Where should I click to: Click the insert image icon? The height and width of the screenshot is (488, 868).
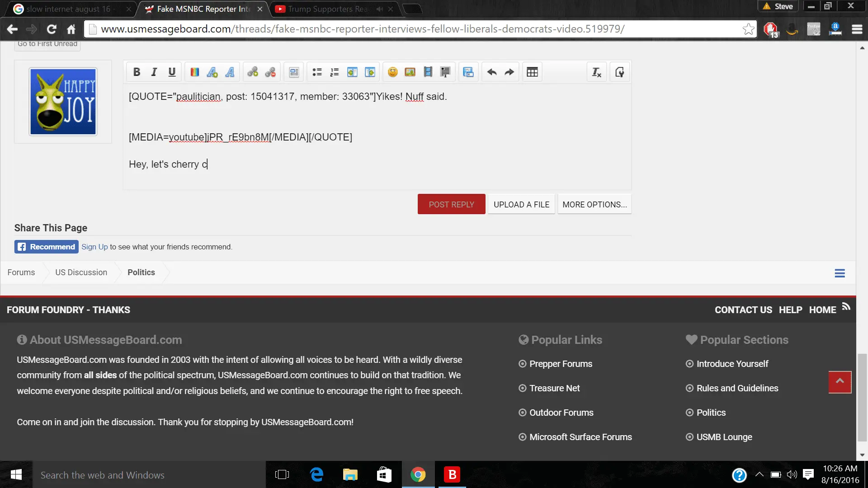(x=410, y=72)
